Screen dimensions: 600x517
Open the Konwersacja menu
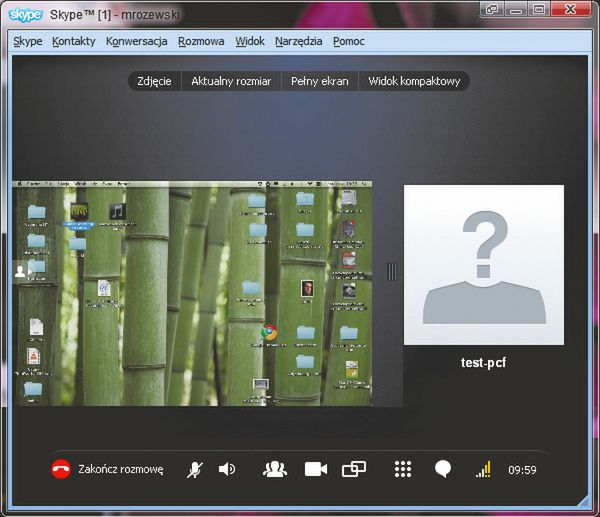coord(136,41)
